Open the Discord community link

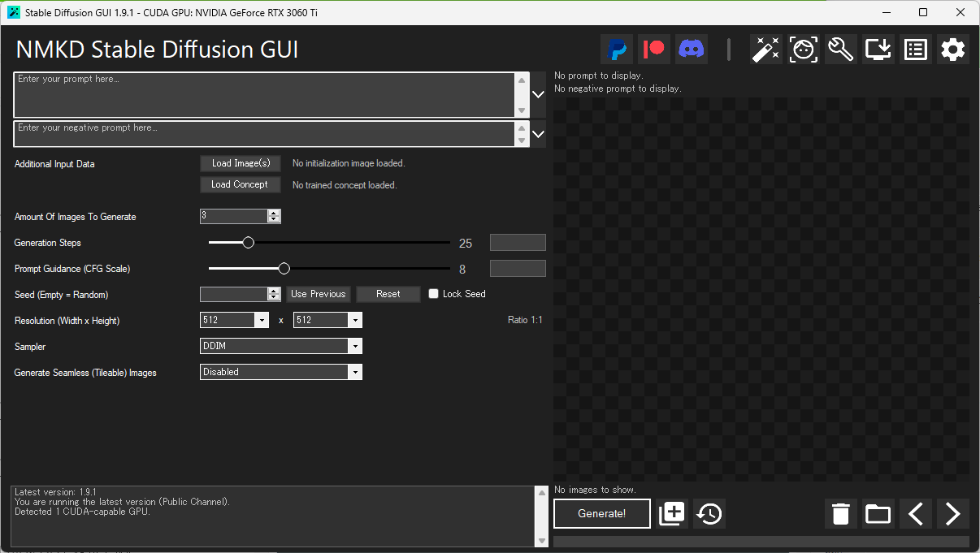(691, 50)
